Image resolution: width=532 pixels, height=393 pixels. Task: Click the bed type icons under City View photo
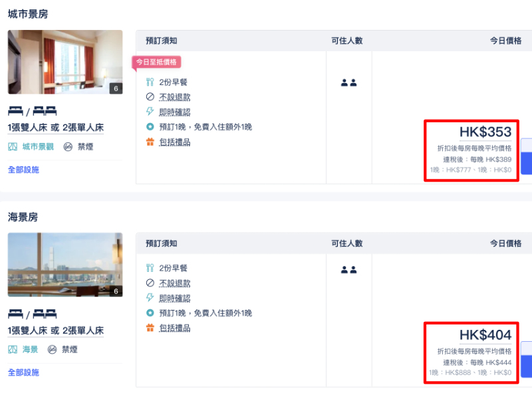32,111
